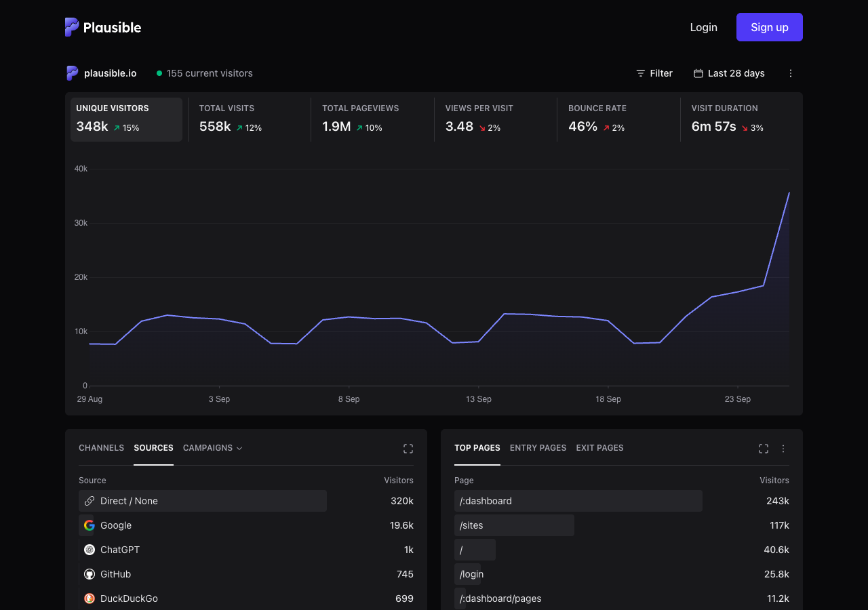Click the plausible.io site favicon icon

click(x=72, y=73)
